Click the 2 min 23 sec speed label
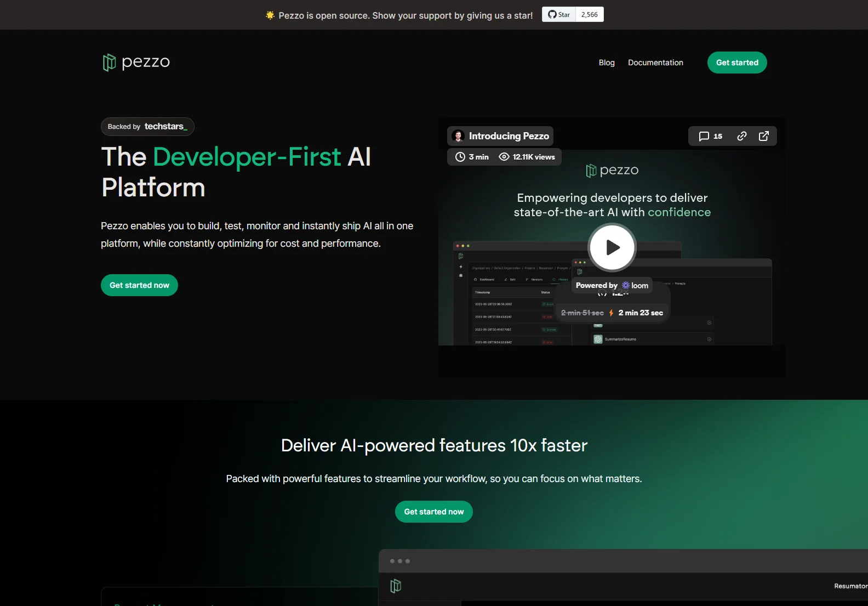This screenshot has height=606, width=868. [641, 313]
